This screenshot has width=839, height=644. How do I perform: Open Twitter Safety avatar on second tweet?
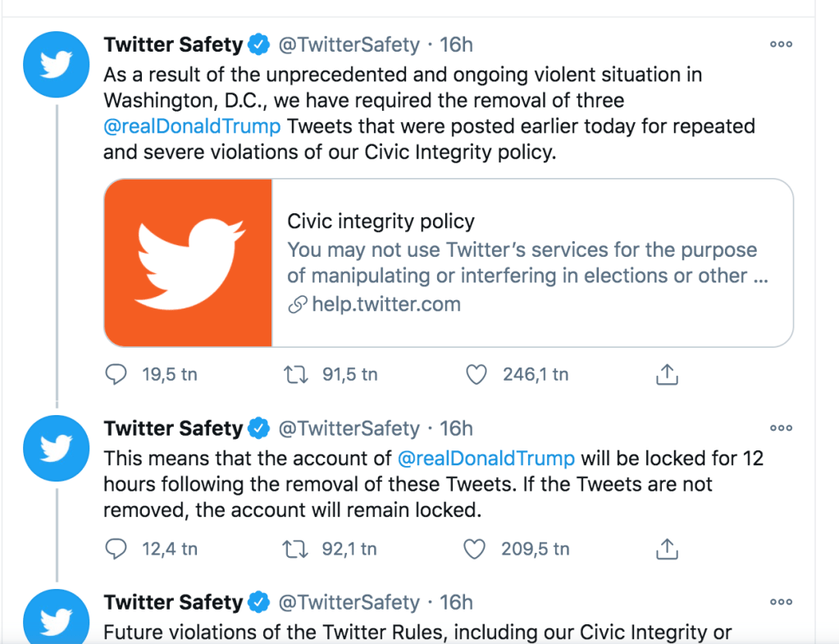pos(56,448)
